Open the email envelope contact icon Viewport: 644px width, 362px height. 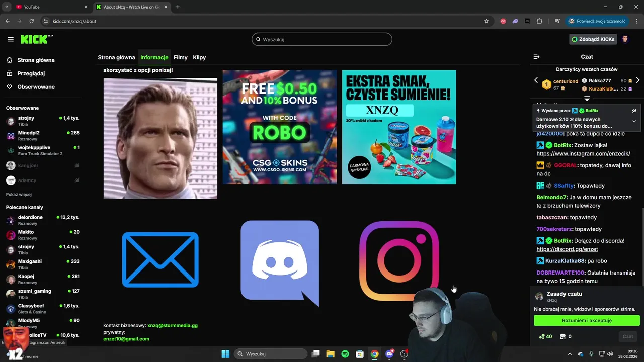(160, 259)
